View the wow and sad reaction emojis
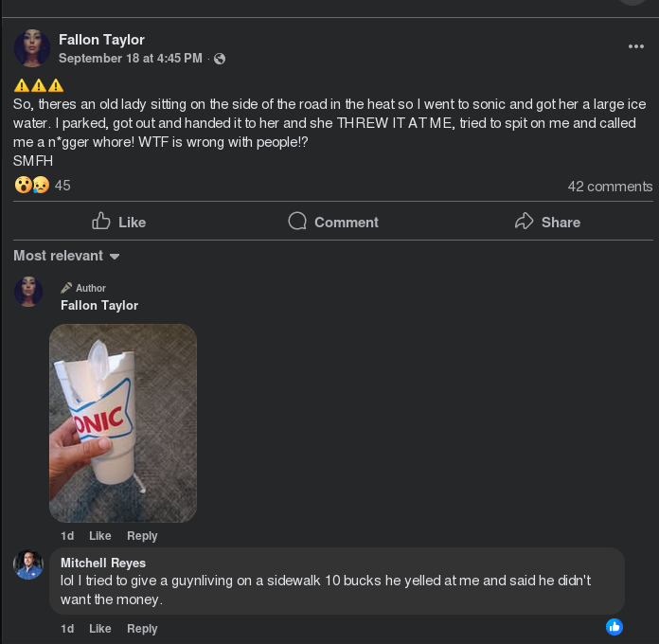Image resolution: width=659 pixels, height=644 pixels. coord(32,186)
